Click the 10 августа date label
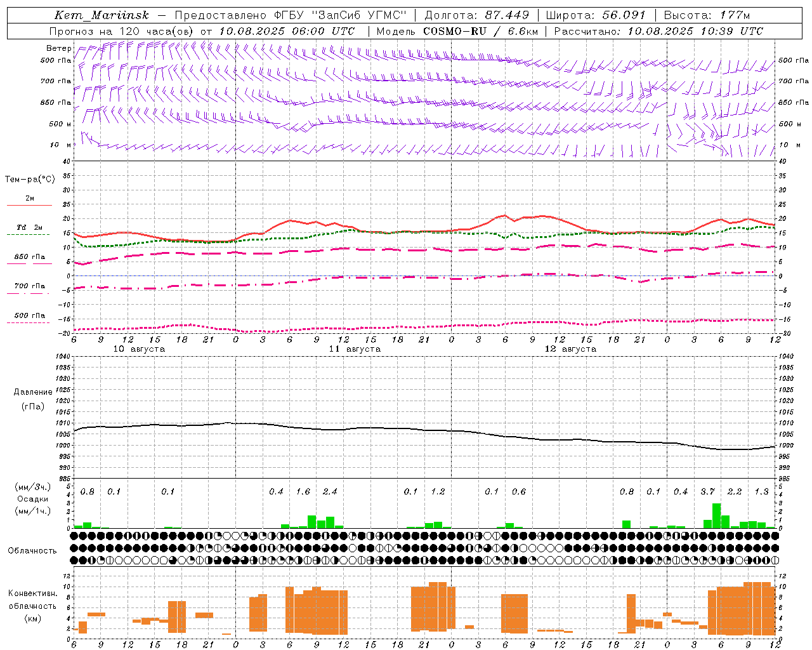Screen dimensions: 812x650 coord(139,349)
